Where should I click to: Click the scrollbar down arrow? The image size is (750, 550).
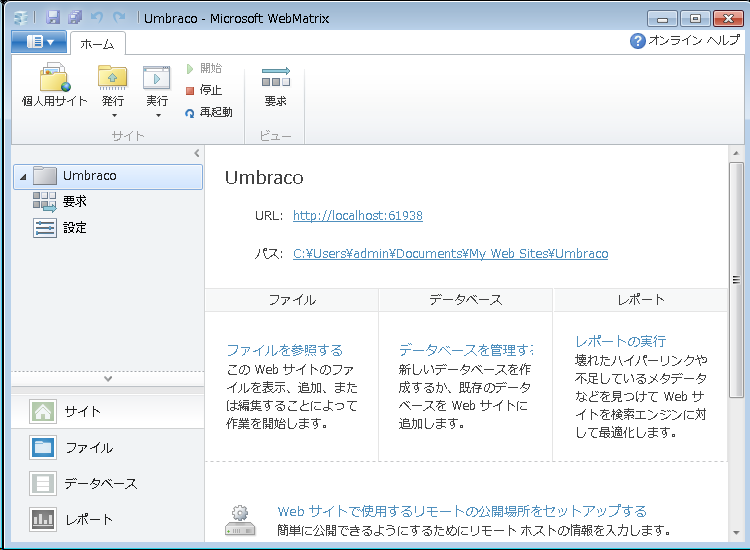[x=736, y=533]
